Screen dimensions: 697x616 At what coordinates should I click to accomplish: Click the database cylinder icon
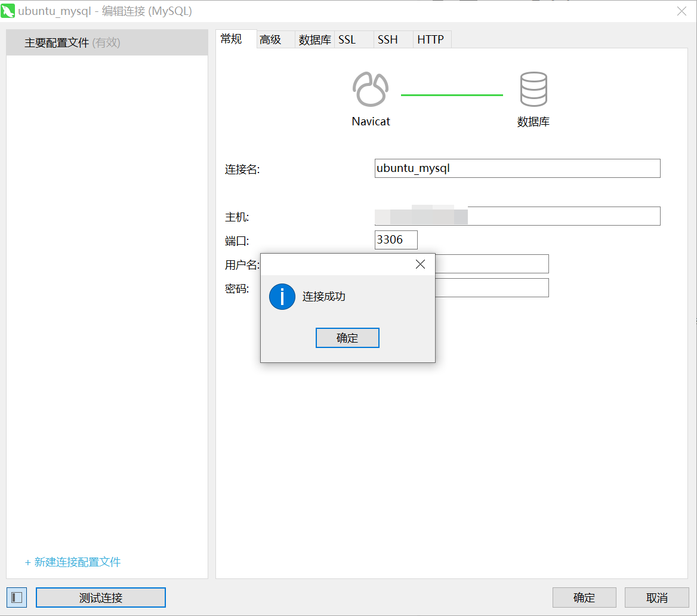point(533,90)
